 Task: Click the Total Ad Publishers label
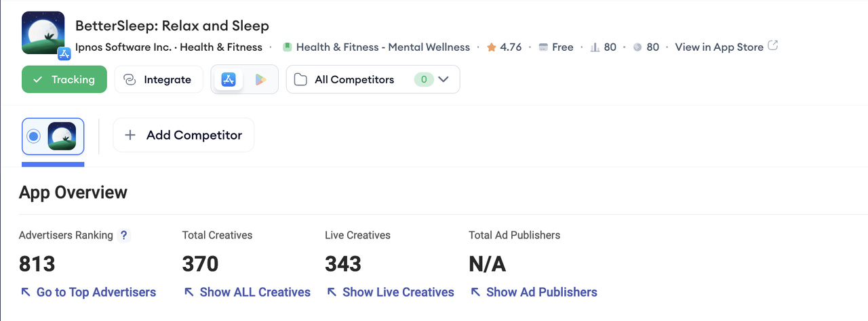514,235
